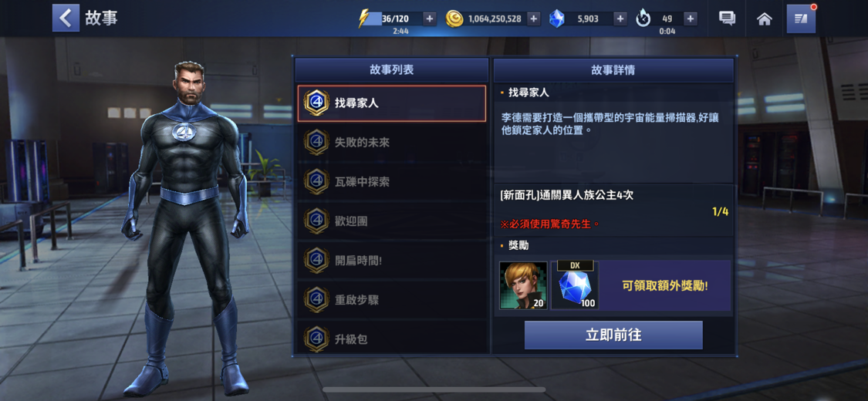This screenshot has height=401, width=868.
Task: Add energy with the plus beside 36/120
Action: pos(430,19)
